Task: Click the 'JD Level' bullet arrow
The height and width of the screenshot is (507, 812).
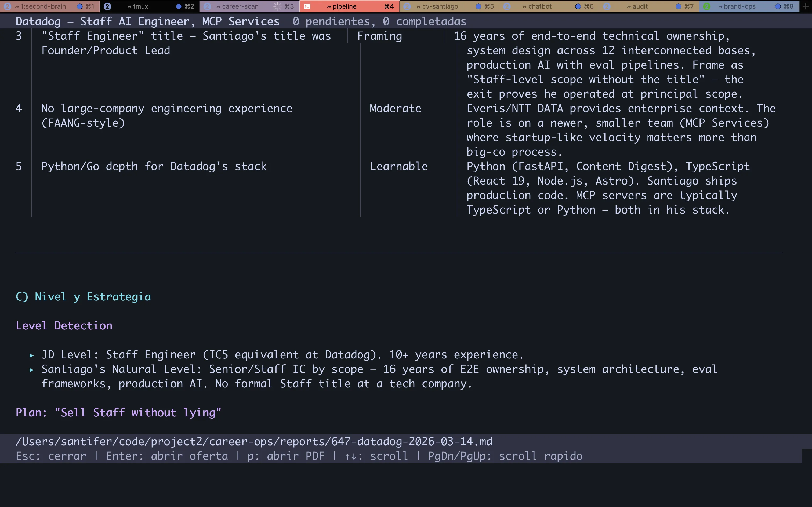Action: pos(31,355)
